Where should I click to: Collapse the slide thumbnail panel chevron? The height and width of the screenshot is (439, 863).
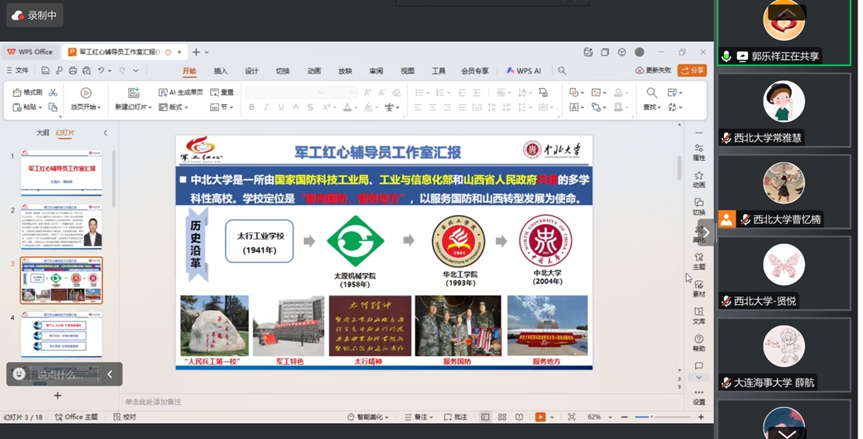105,132
